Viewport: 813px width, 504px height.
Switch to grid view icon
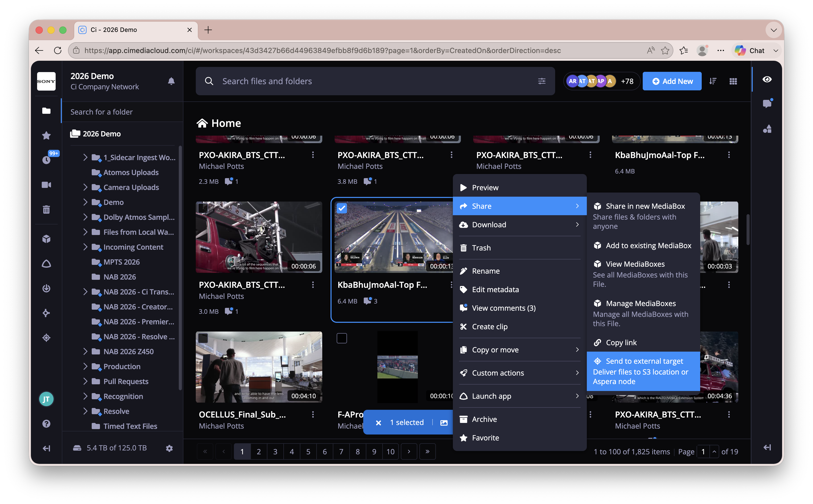(x=733, y=81)
